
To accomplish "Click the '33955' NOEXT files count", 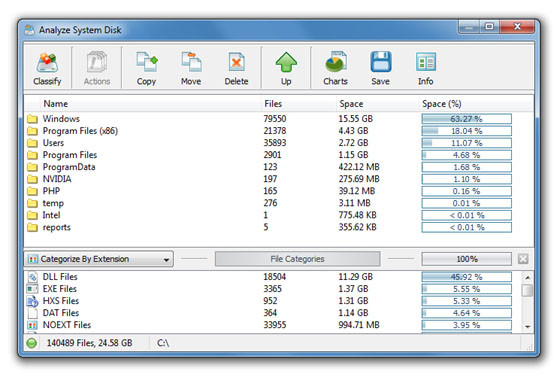I will pos(275,325).
